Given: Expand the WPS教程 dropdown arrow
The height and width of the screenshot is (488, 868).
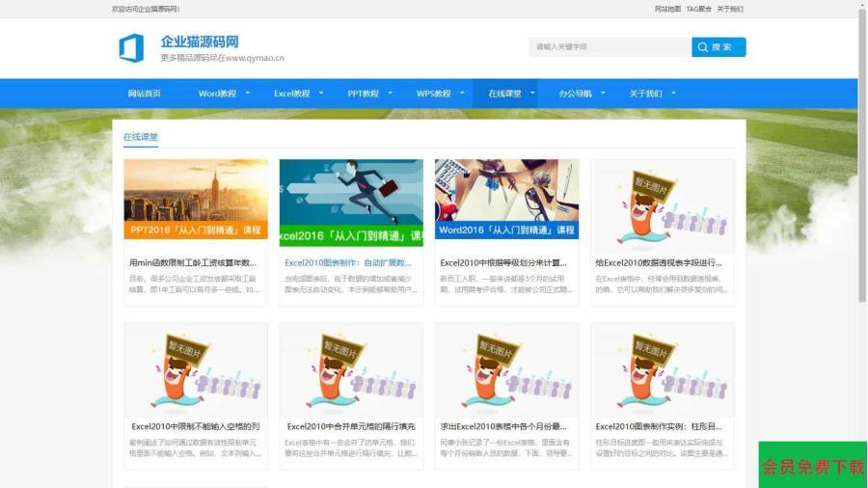Looking at the screenshot, I should [x=462, y=93].
